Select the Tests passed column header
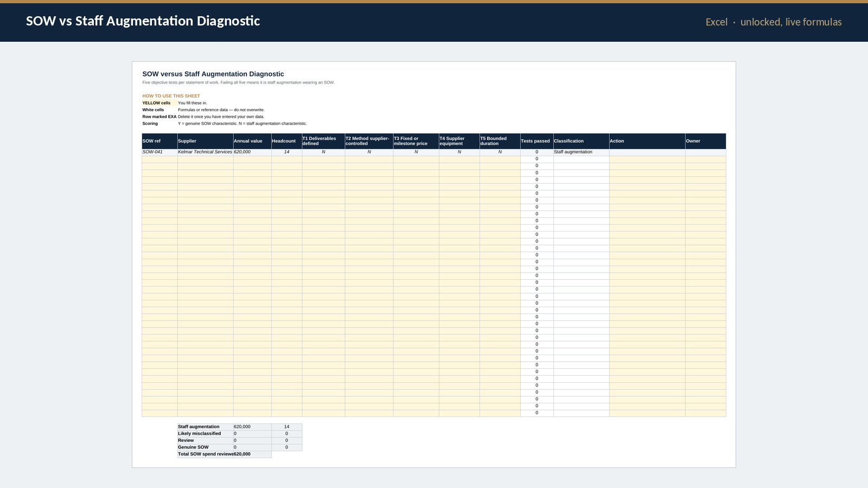The width and height of the screenshot is (868, 488). (537, 141)
